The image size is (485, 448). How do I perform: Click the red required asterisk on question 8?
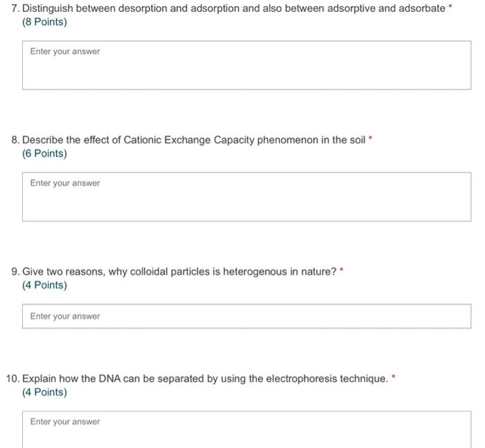point(370,137)
